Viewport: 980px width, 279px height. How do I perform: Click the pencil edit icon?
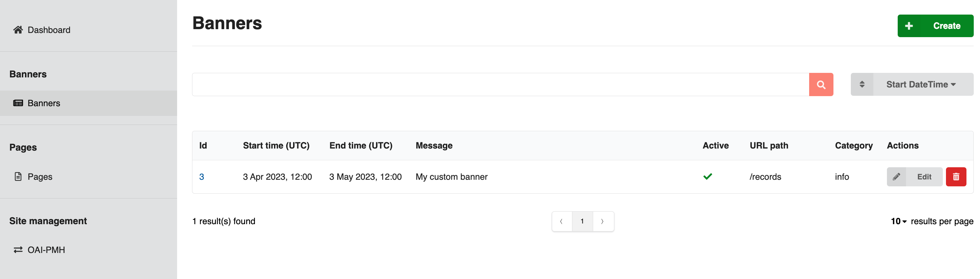pos(896,177)
